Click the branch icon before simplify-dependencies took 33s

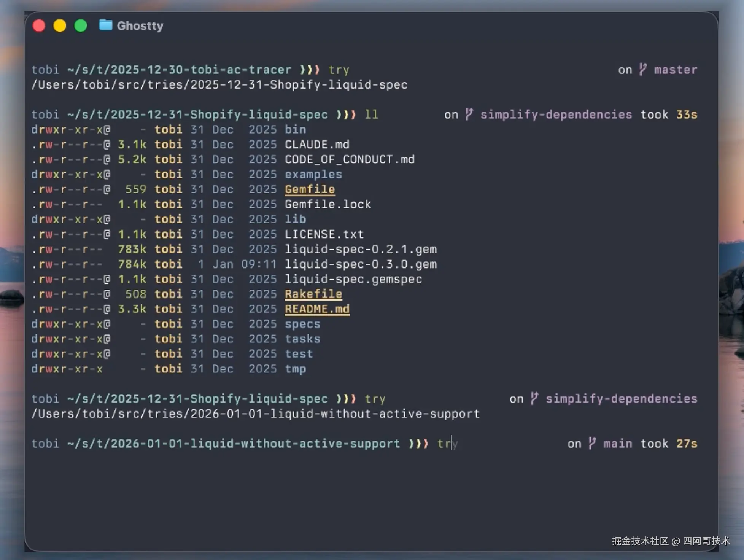469,115
